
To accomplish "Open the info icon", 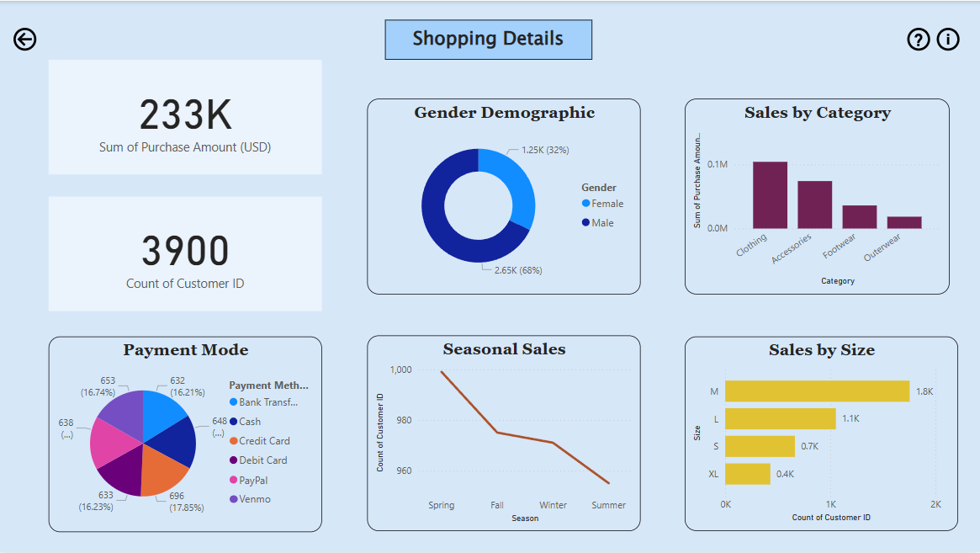I will click(948, 40).
